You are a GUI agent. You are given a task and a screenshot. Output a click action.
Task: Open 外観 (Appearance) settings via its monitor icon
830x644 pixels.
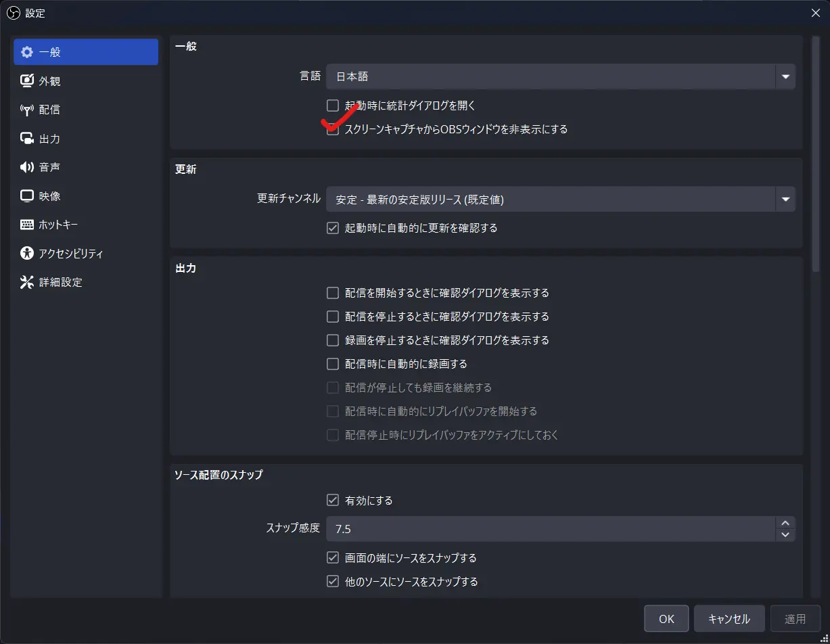tap(26, 80)
